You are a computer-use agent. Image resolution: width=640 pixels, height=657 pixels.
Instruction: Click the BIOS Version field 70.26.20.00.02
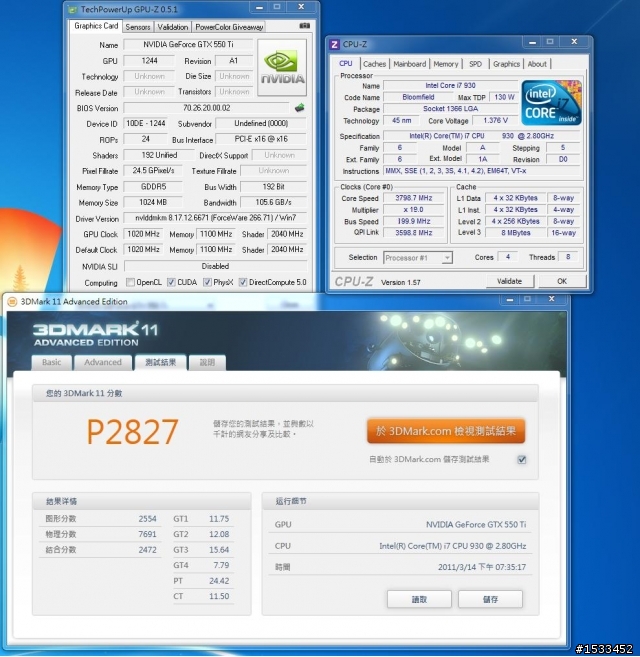pyautogui.click(x=207, y=108)
